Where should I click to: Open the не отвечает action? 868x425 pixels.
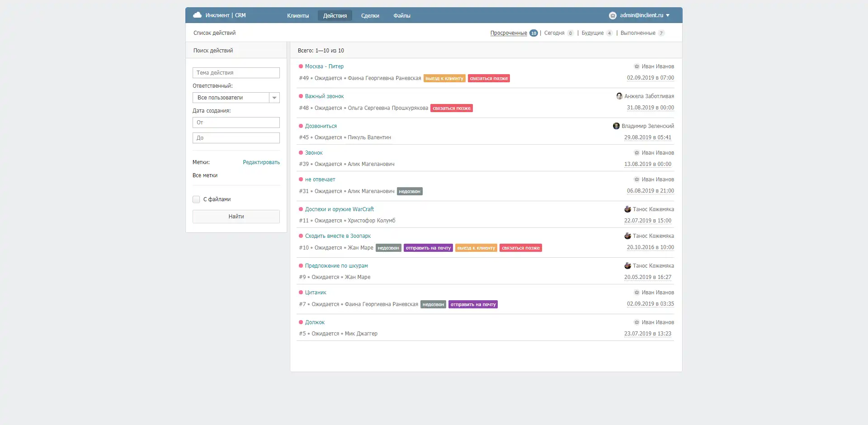tap(320, 179)
